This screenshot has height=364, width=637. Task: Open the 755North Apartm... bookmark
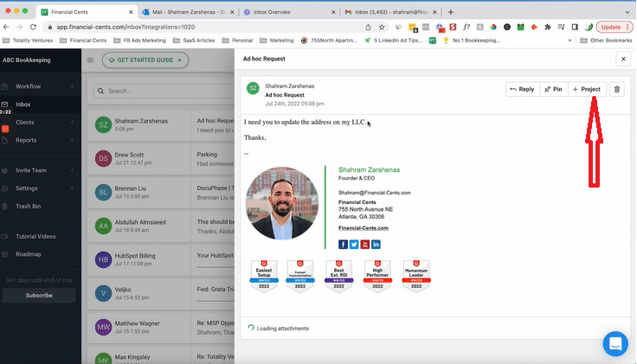coord(329,40)
